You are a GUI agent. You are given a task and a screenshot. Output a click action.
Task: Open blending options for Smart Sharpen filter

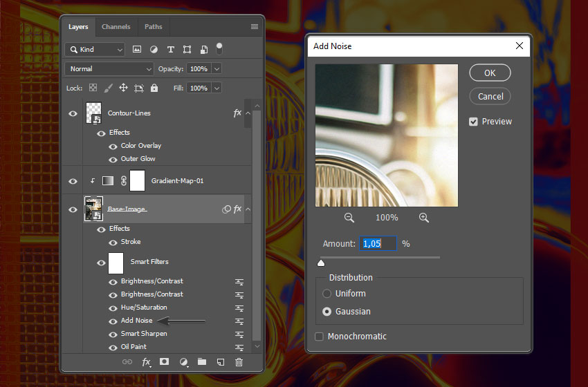tap(239, 334)
